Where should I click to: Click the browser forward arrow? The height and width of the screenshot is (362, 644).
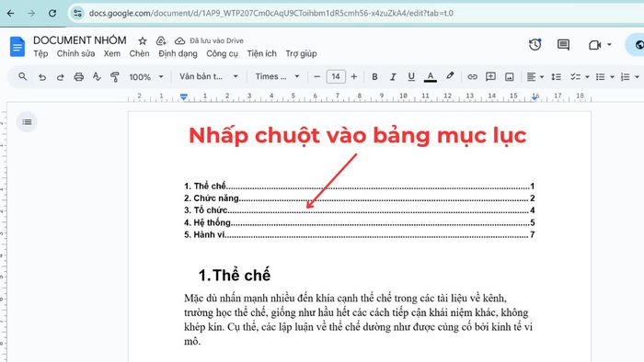coord(31,13)
